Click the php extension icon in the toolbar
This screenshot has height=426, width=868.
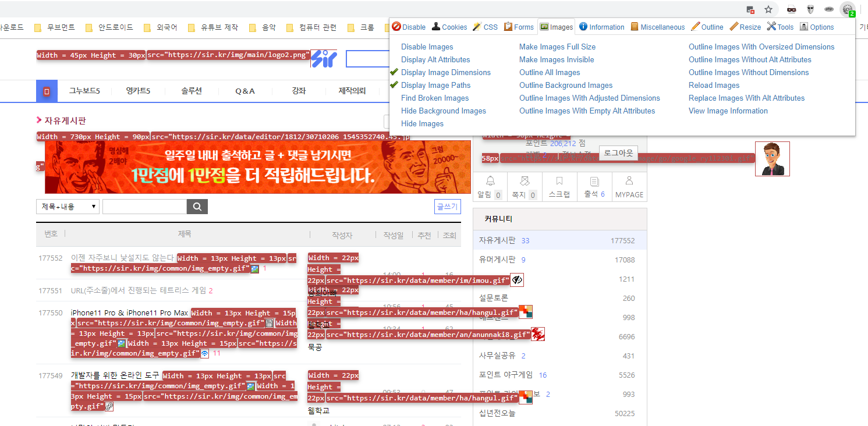coord(829,9)
